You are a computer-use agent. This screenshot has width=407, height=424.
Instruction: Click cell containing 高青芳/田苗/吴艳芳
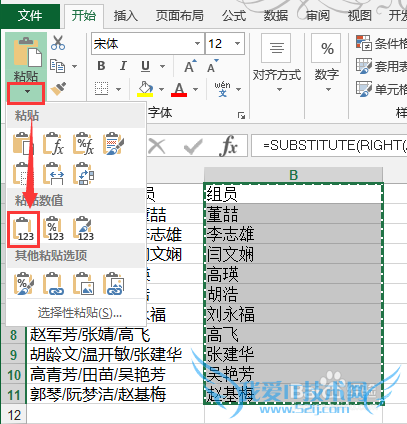[x=115, y=375]
